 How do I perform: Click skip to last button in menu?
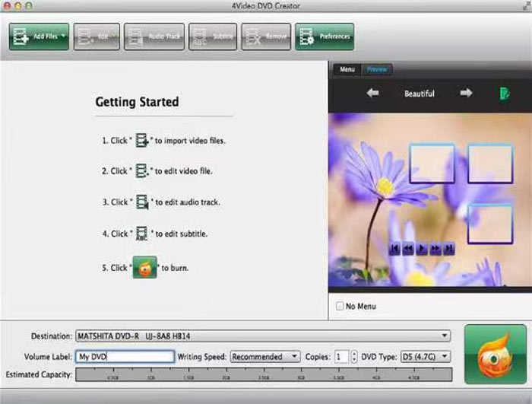[448, 249]
